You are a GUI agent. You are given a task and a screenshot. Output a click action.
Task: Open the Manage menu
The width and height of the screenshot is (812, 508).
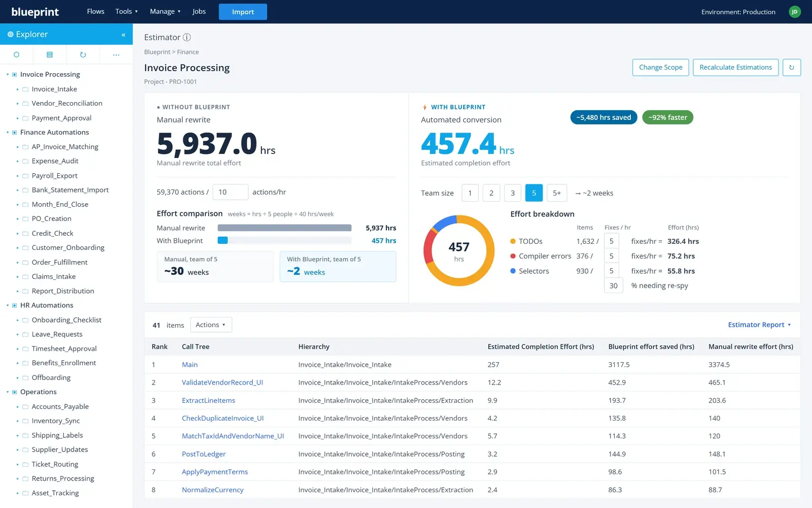165,12
